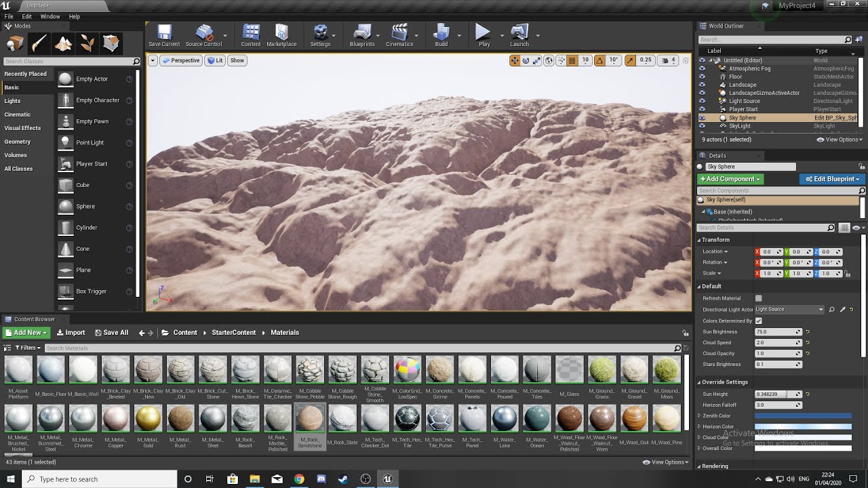This screenshot has height=488, width=868.
Task: Open World Outliner View Options
Action: coord(839,140)
